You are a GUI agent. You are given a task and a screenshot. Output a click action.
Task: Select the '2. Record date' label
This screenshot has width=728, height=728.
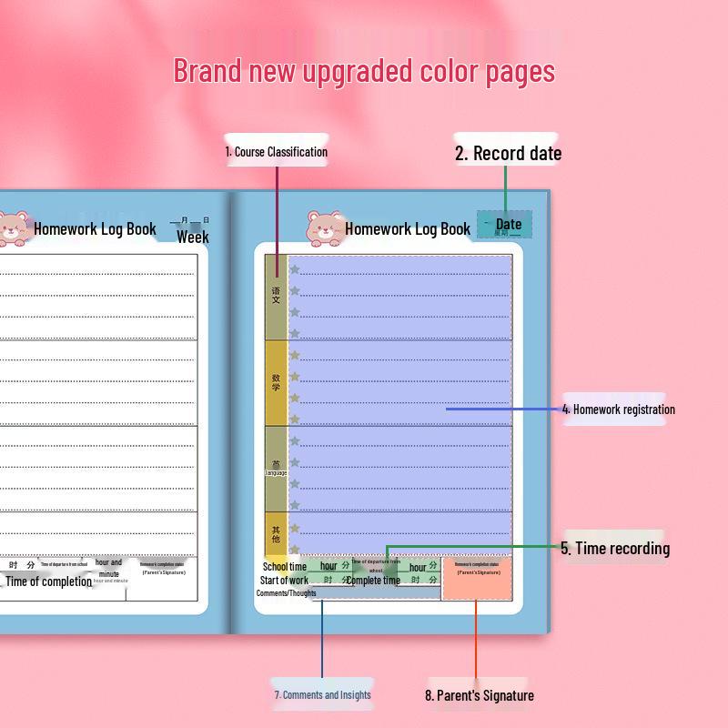coord(508,153)
